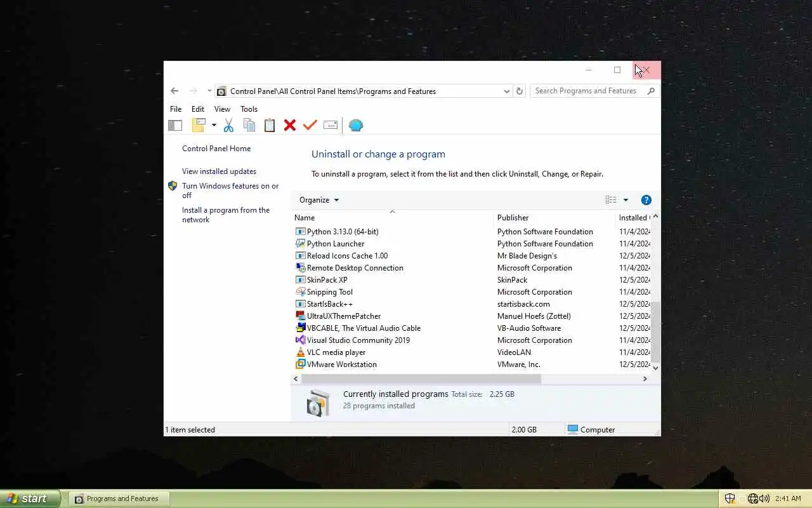Click the red X Delete icon

click(x=290, y=125)
